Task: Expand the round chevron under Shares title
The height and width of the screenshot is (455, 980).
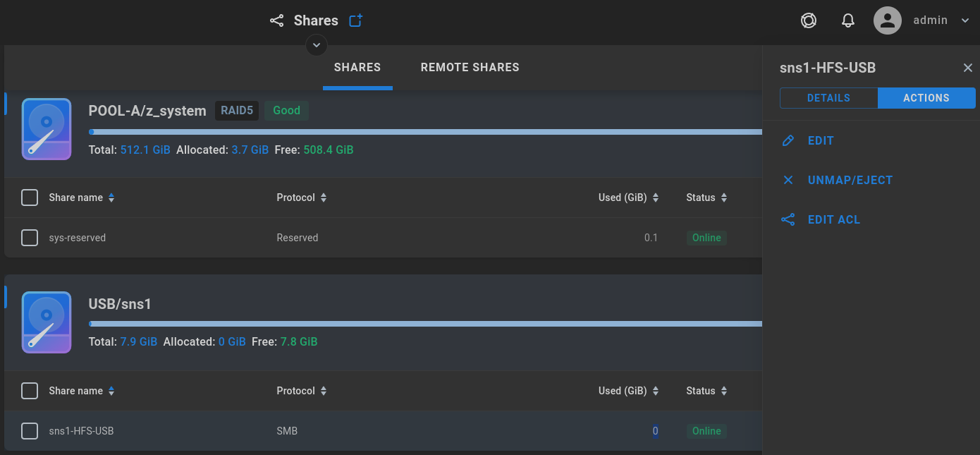Action: click(317, 45)
